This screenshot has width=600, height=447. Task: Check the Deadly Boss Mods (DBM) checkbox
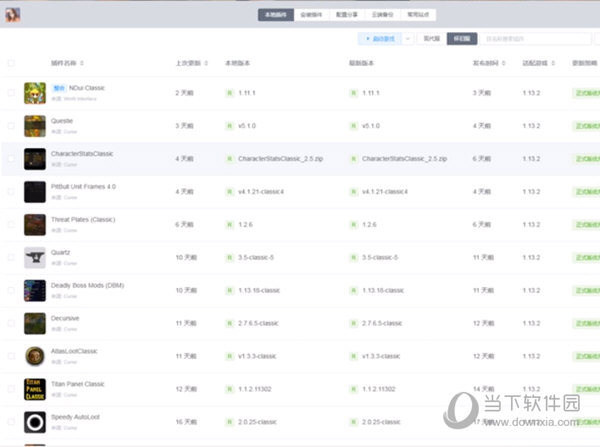(x=11, y=290)
